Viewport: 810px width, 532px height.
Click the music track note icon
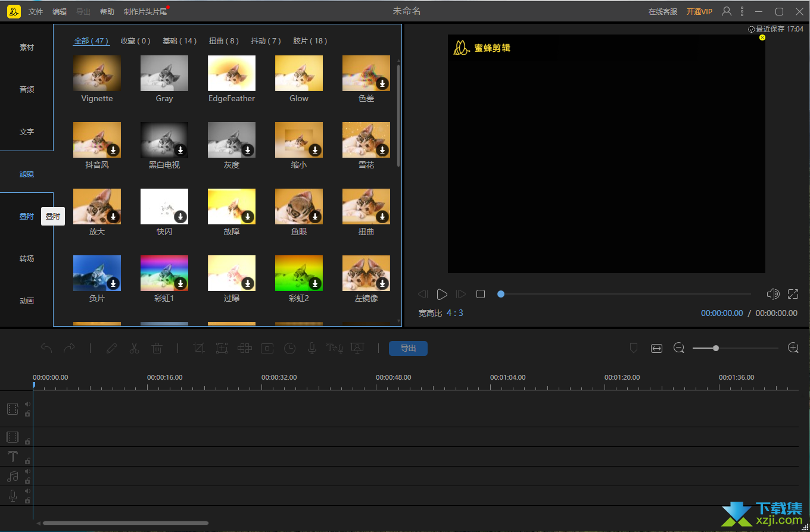click(x=13, y=476)
